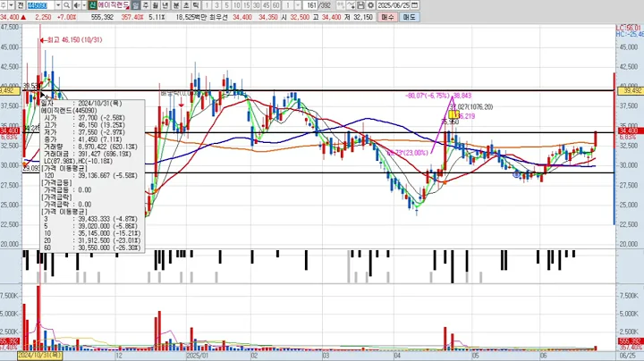
Task: Click the green 신 badge icon
Action: pos(92,5)
